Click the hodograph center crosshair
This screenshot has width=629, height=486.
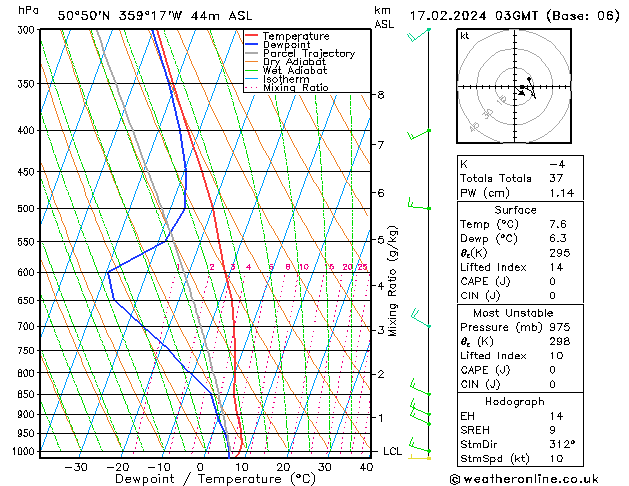515,86
